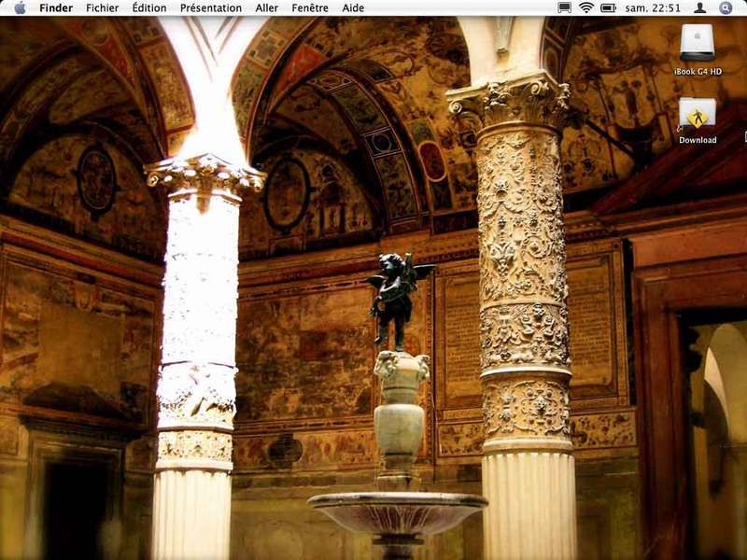Image resolution: width=747 pixels, height=560 pixels.
Task: Click the display status icon in menu bar
Action: [x=565, y=7]
